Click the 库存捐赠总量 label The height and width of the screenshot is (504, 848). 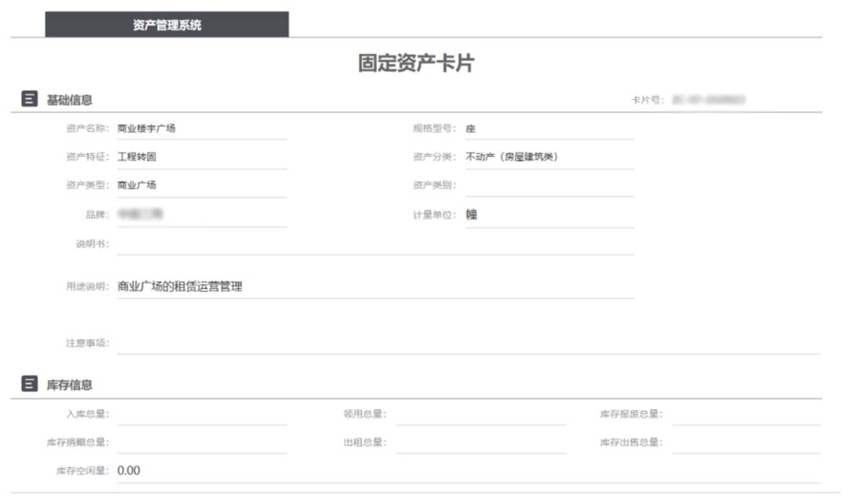pos(78,442)
